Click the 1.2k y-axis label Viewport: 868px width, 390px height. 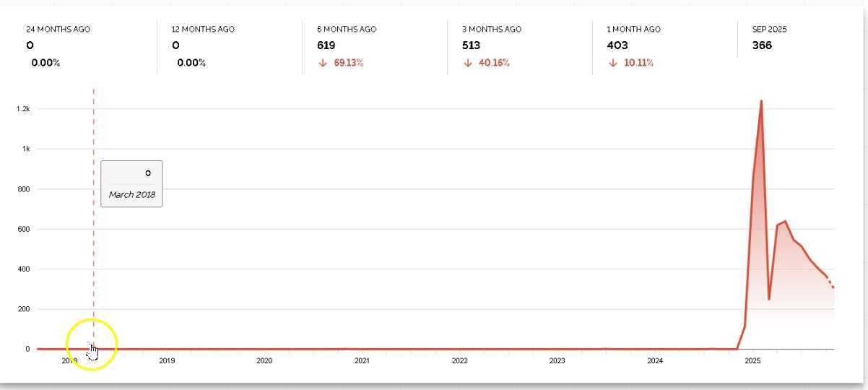[x=23, y=109]
